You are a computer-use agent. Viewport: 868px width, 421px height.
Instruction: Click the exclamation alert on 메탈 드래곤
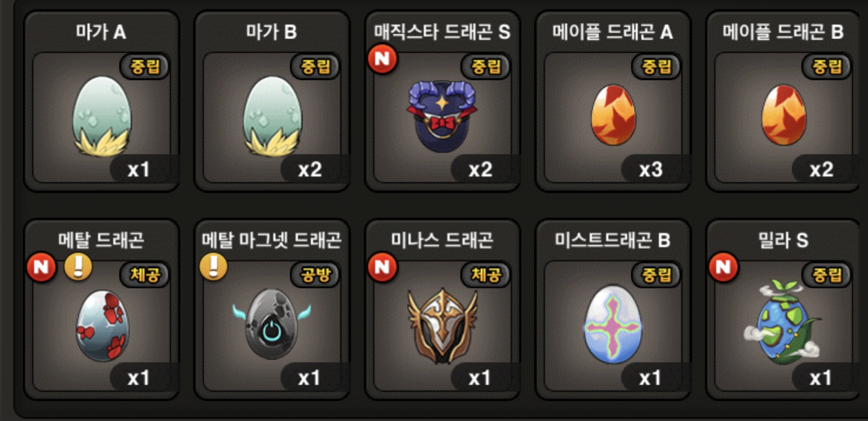[78, 266]
